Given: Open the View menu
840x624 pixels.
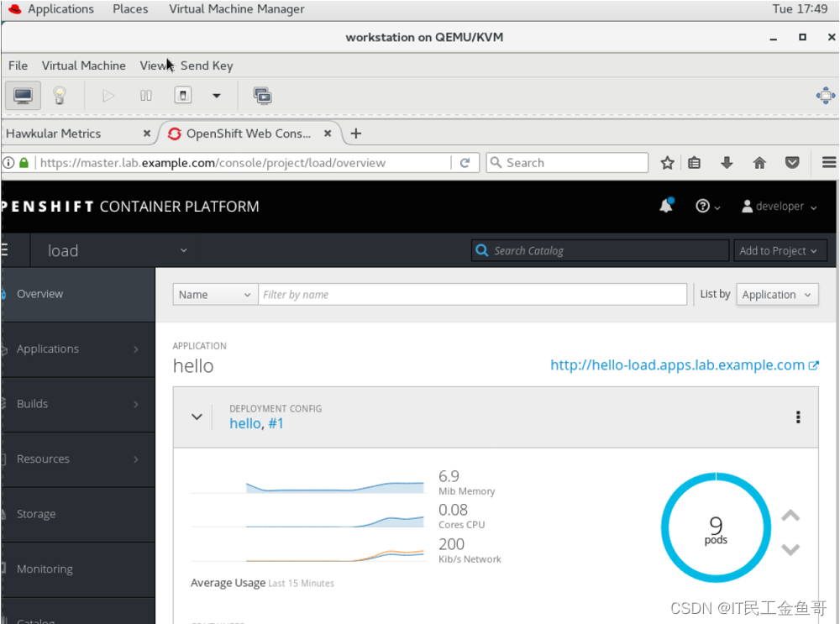Looking at the screenshot, I should point(153,66).
